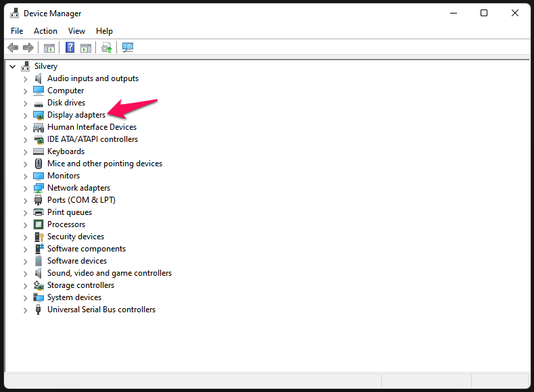Image resolution: width=534 pixels, height=392 pixels.
Task: Expand the Processors chevron
Action: tap(25, 225)
